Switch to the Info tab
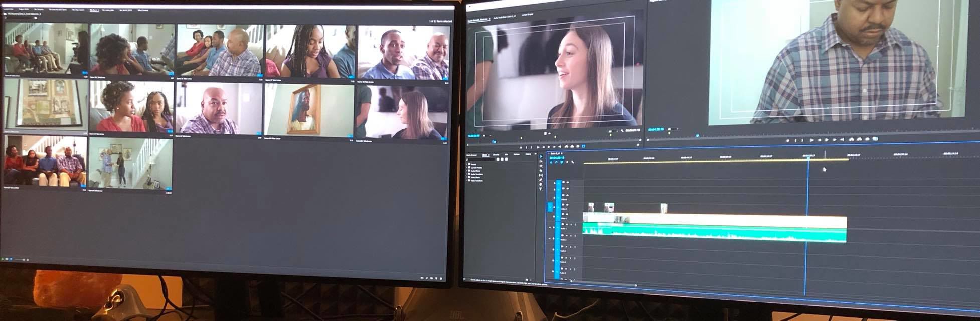The height and width of the screenshot is (321, 980). tap(506, 155)
